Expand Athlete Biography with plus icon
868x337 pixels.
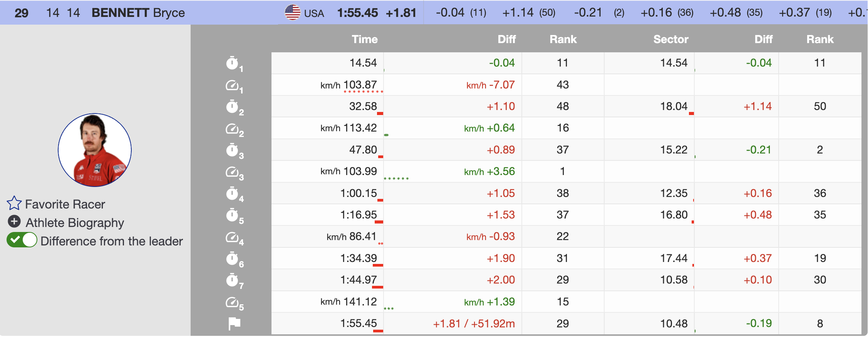pos(14,222)
